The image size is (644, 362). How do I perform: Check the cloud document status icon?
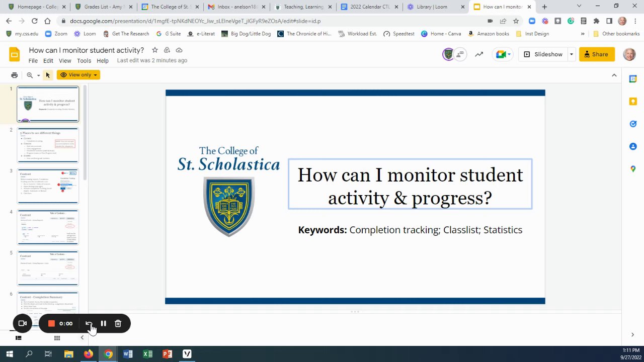pos(179,50)
